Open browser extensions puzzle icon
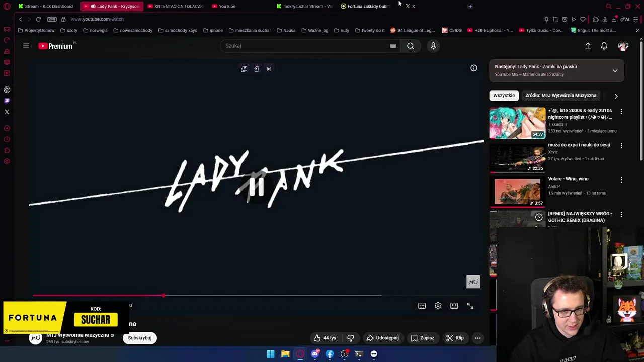The width and height of the screenshot is (644, 362). coord(596,19)
